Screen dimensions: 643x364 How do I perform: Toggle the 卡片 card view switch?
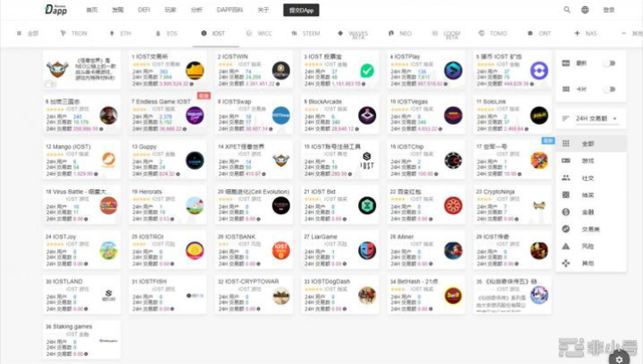tap(610, 89)
